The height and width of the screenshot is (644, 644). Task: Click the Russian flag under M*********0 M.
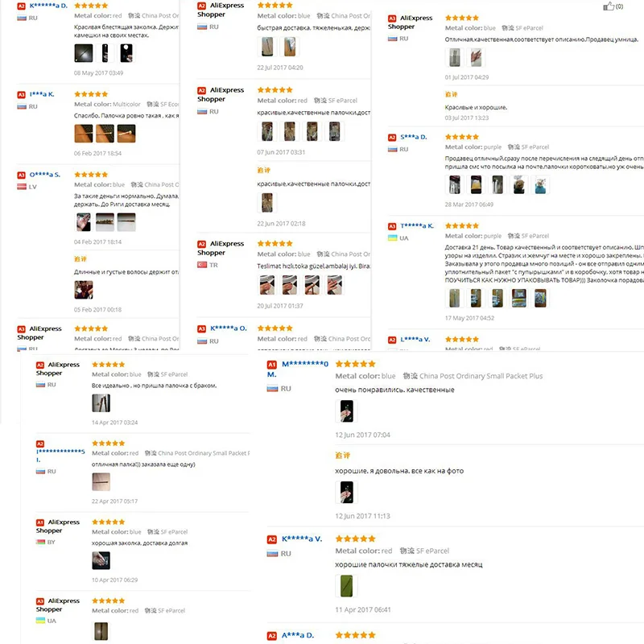coord(272,389)
